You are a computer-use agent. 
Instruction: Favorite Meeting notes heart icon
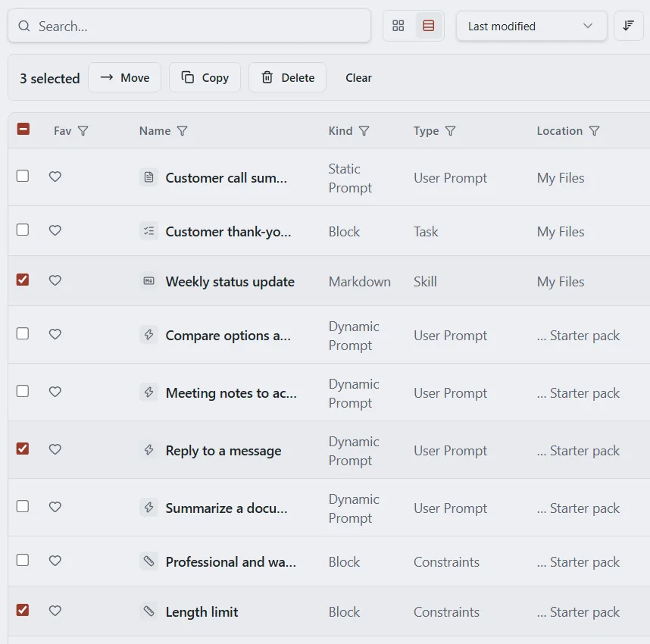pyautogui.click(x=55, y=392)
